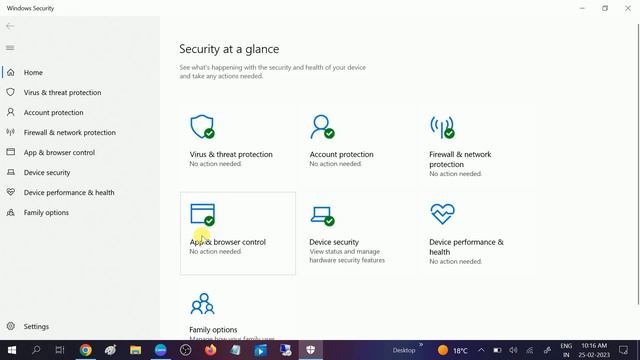Open Firewall & network protection tile title
The image size is (640, 360).
460,159
